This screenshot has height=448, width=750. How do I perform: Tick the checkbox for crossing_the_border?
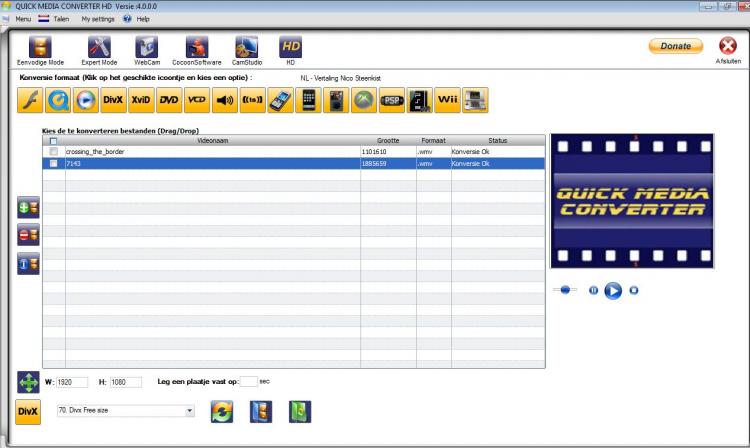pyautogui.click(x=53, y=151)
